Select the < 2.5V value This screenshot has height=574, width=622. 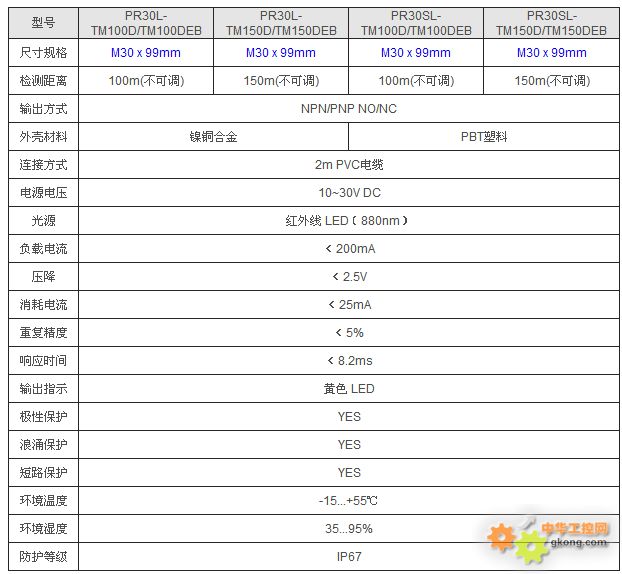[x=350, y=276]
